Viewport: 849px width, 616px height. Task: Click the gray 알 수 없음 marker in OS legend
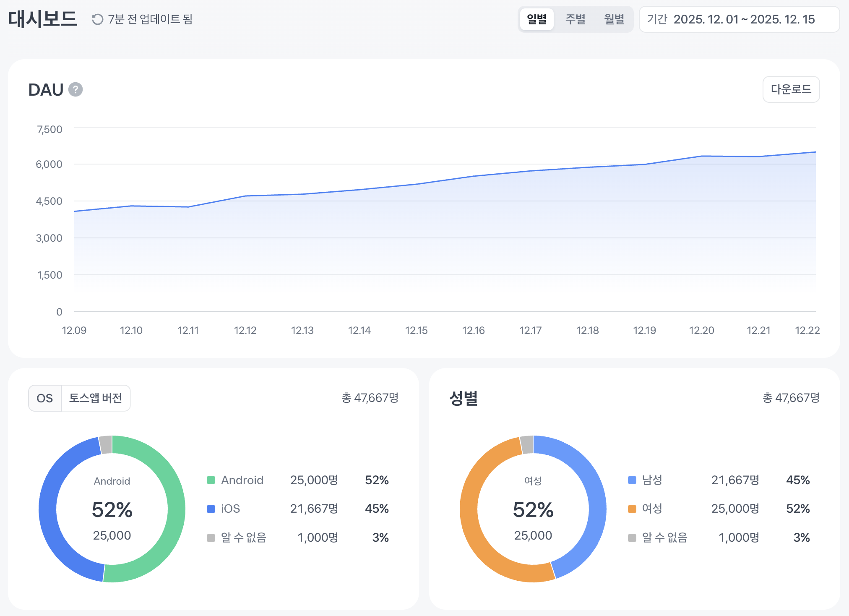pos(211,538)
